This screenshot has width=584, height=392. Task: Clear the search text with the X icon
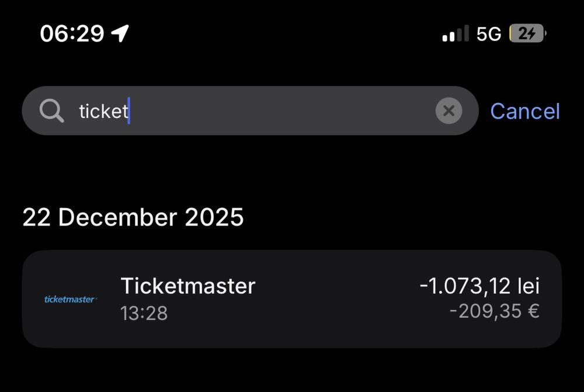(449, 111)
